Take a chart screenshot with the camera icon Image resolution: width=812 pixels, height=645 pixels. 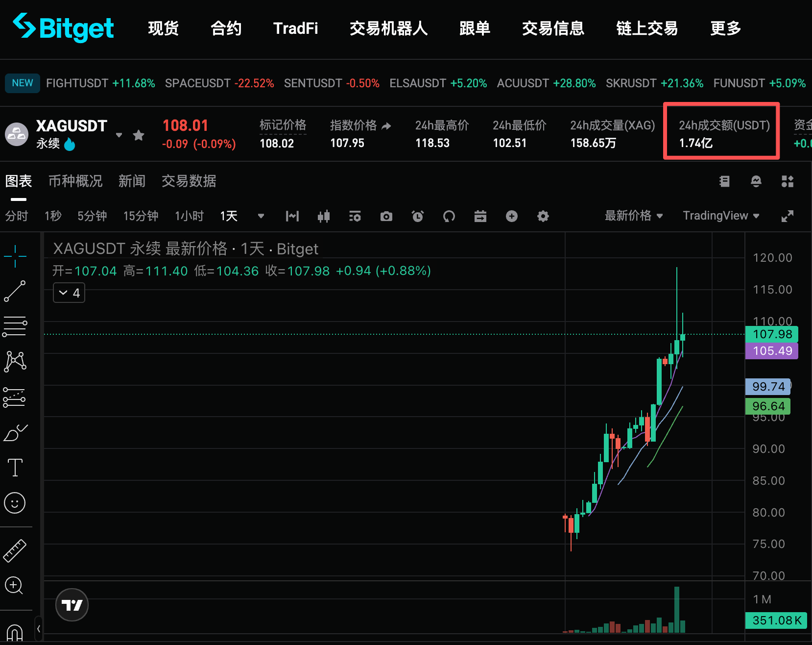[386, 216]
